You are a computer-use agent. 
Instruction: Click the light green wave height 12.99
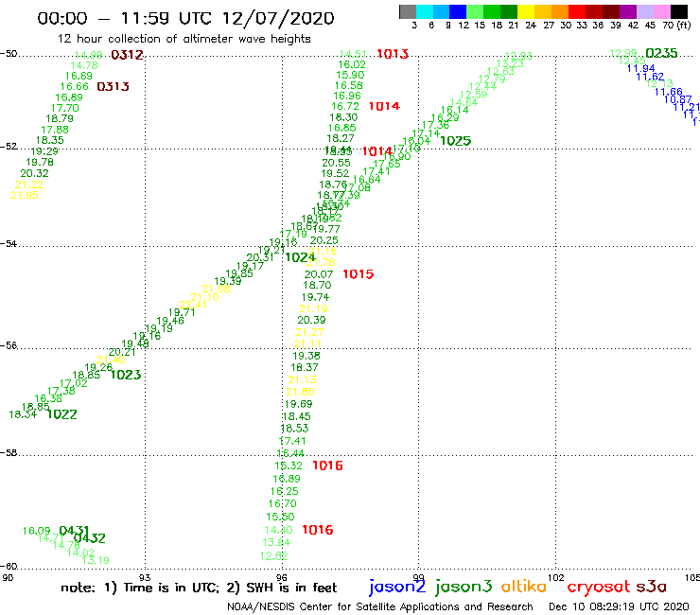[623, 53]
